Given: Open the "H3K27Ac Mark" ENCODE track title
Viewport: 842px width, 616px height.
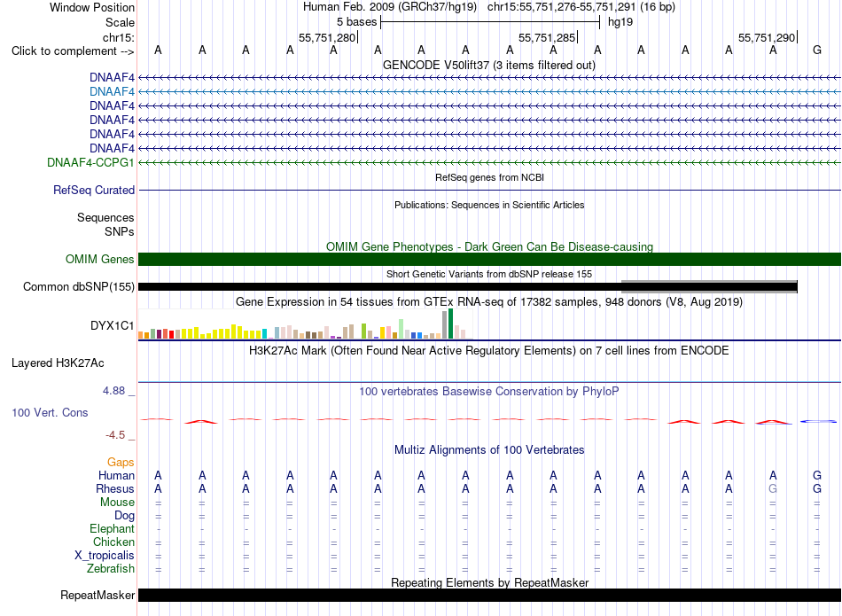Looking at the screenshot, I should coord(489,351).
